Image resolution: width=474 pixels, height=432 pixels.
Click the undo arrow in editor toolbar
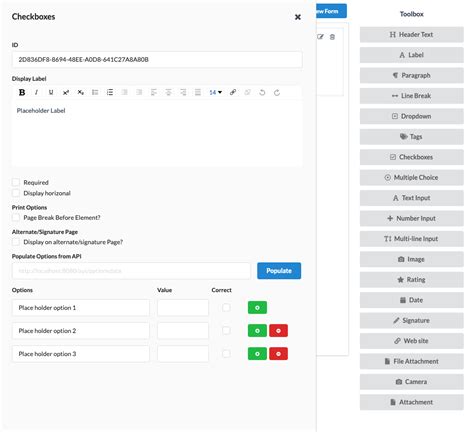(x=262, y=92)
